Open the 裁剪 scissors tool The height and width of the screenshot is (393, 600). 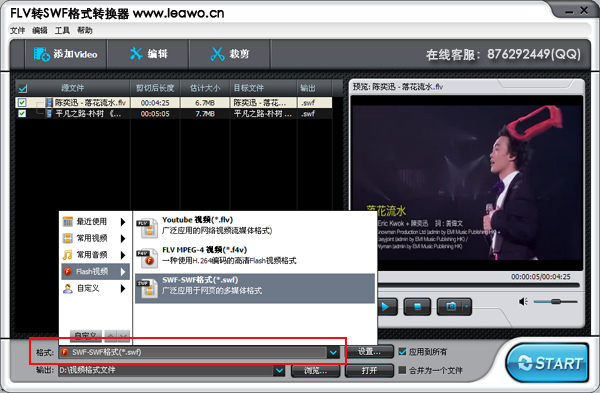[230, 54]
